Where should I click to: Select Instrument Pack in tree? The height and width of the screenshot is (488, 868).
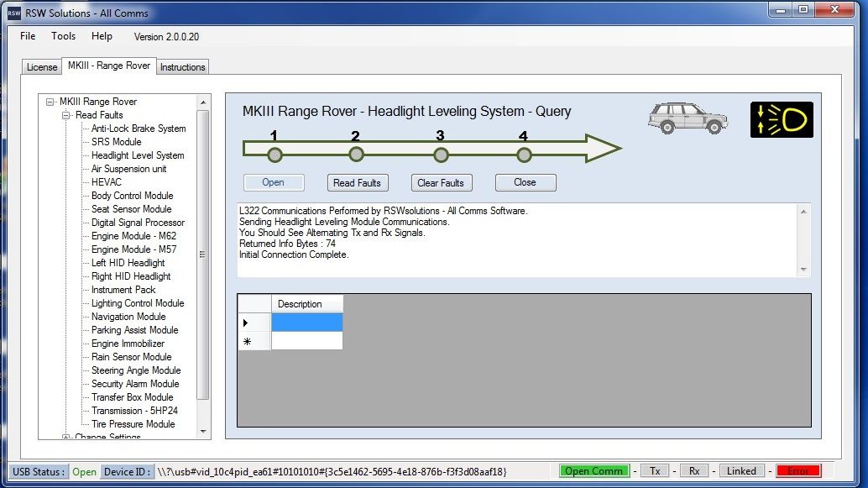click(x=123, y=290)
